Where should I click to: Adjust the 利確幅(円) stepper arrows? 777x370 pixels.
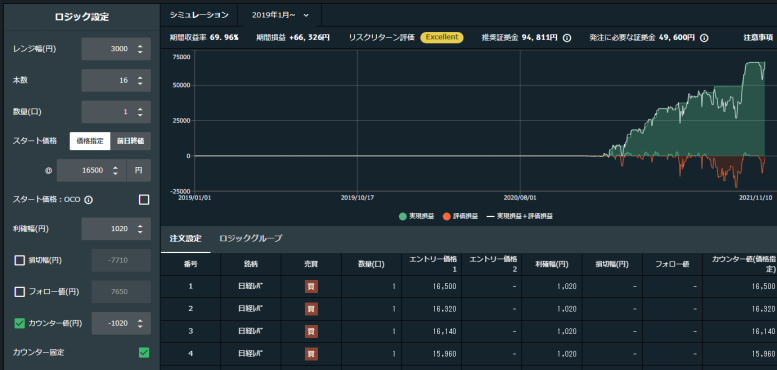tap(140, 229)
